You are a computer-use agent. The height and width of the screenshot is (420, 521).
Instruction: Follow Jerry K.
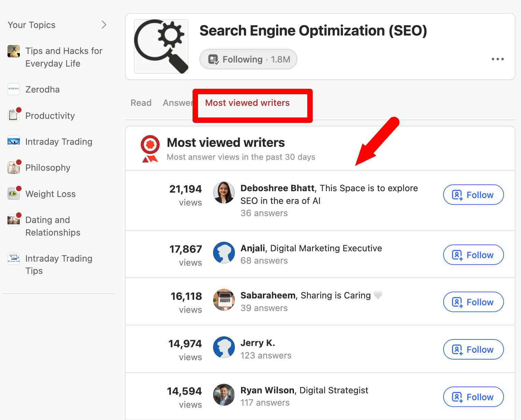[473, 349]
